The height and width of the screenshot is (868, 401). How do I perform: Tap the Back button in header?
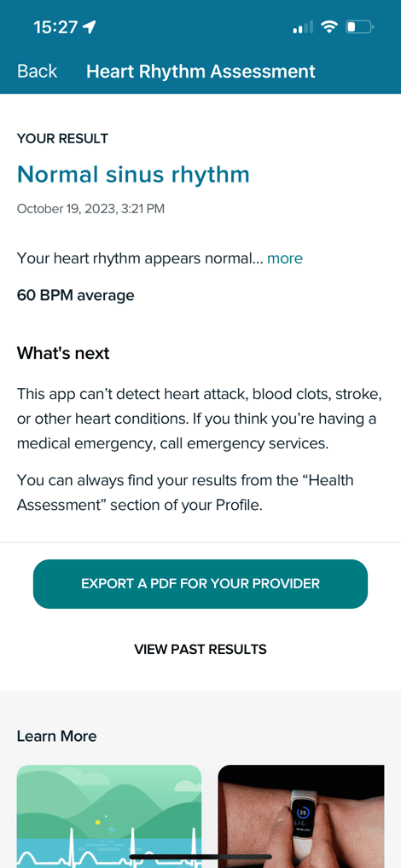37,72
